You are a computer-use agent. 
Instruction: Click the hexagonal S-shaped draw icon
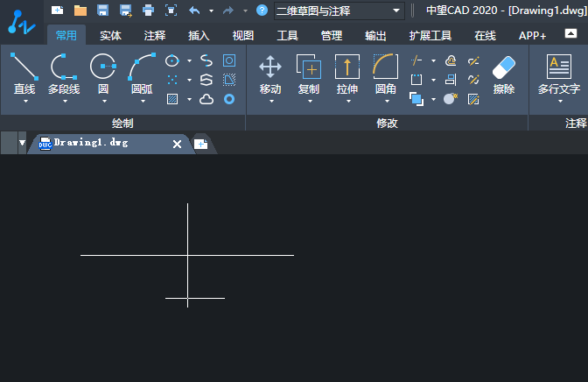click(x=206, y=80)
